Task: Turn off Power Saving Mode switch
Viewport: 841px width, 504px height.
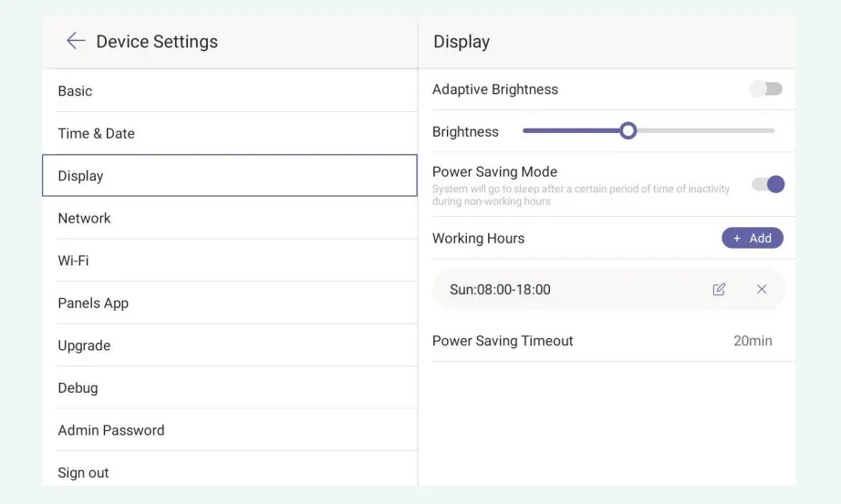Action: pyautogui.click(x=767, y=184)
